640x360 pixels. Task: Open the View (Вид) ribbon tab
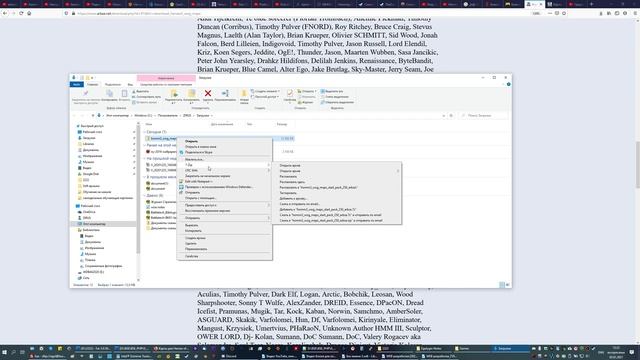tap(130, 84)
